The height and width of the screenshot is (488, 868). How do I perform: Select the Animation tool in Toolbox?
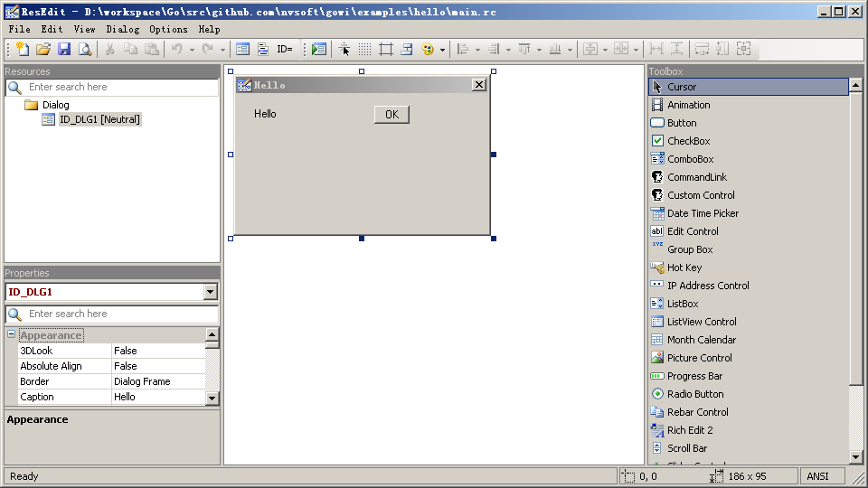click(x=749, y=105)
